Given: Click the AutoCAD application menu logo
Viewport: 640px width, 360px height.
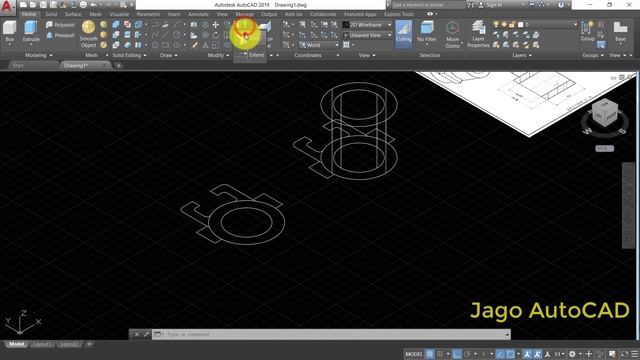Looking at the screenshot, I should click(x=7, y=7).
